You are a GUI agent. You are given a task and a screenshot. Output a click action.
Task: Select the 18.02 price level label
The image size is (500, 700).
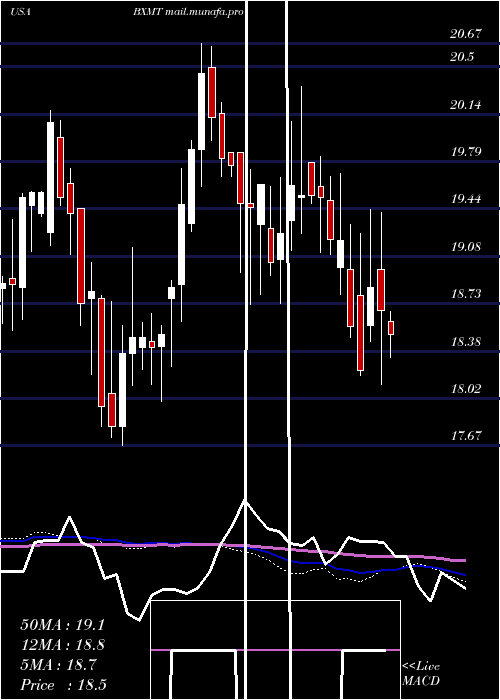click(x=466, y=388)
